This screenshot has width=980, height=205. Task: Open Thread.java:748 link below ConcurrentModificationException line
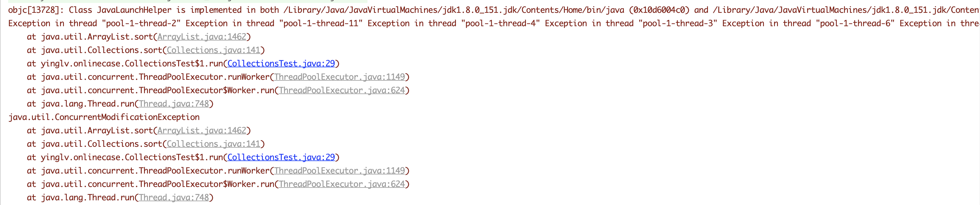[x=174, y=197]
